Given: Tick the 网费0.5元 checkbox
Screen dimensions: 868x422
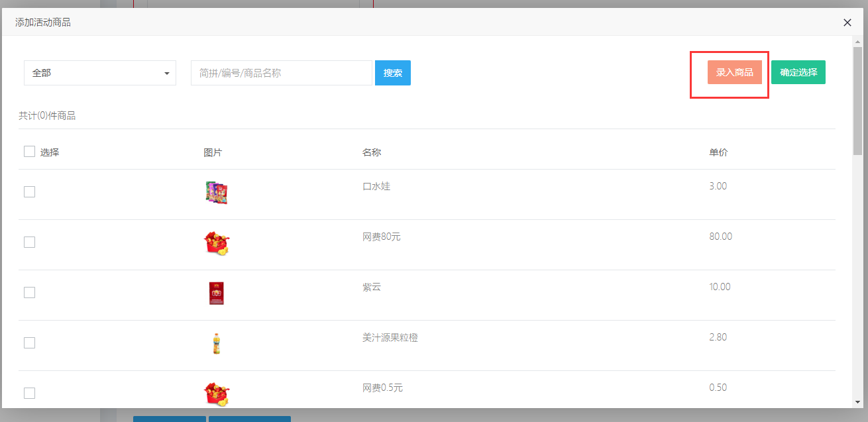Looking at the screenshot, I should click(29, 393).
